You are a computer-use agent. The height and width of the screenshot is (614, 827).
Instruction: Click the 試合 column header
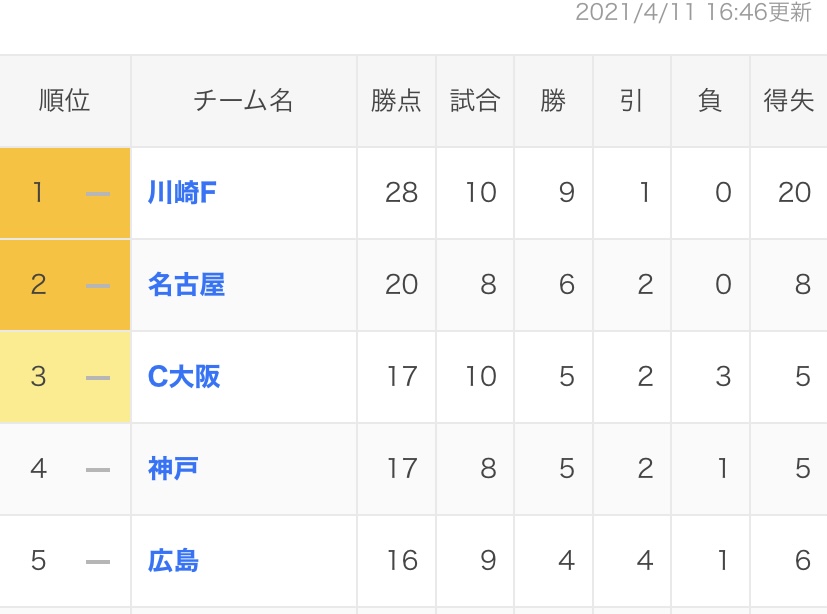[x=475, y=101]
